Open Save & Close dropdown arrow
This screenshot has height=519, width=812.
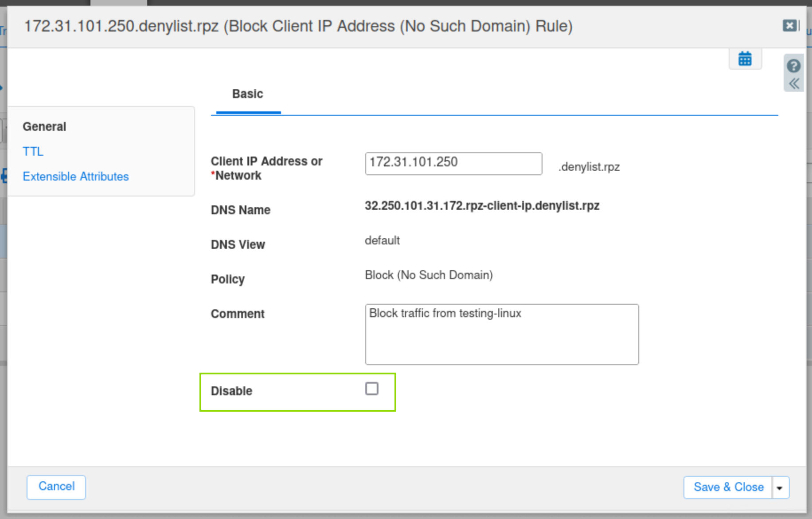780,488
